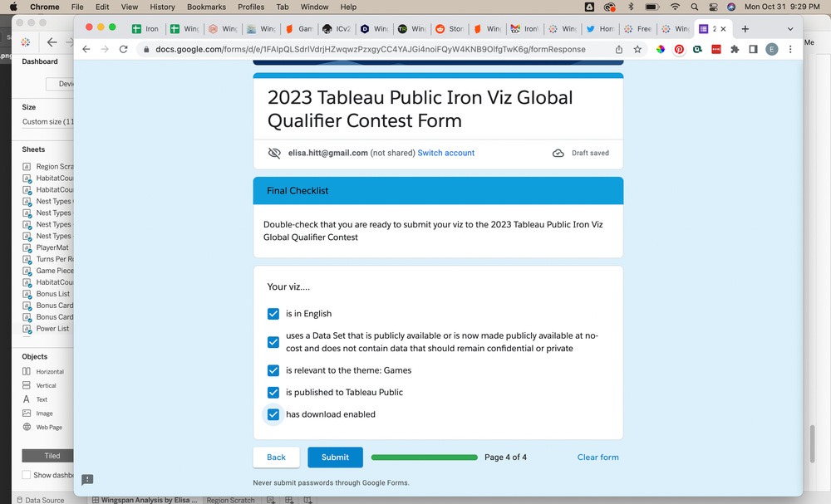Select the Web Page object in Tableau
Screen dimensions: 831x504
42,428
